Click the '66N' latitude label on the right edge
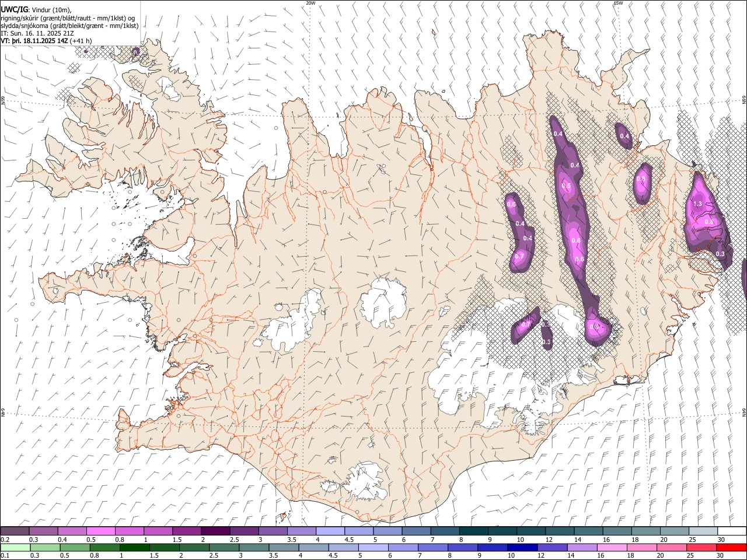Viewport: 747px width, 560px height. 744,100
